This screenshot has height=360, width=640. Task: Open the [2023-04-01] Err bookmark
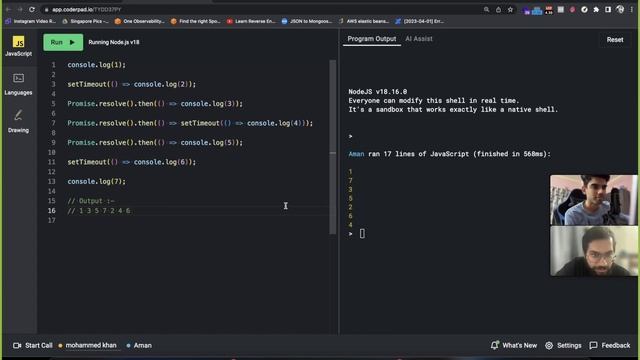tap(420, 21)
